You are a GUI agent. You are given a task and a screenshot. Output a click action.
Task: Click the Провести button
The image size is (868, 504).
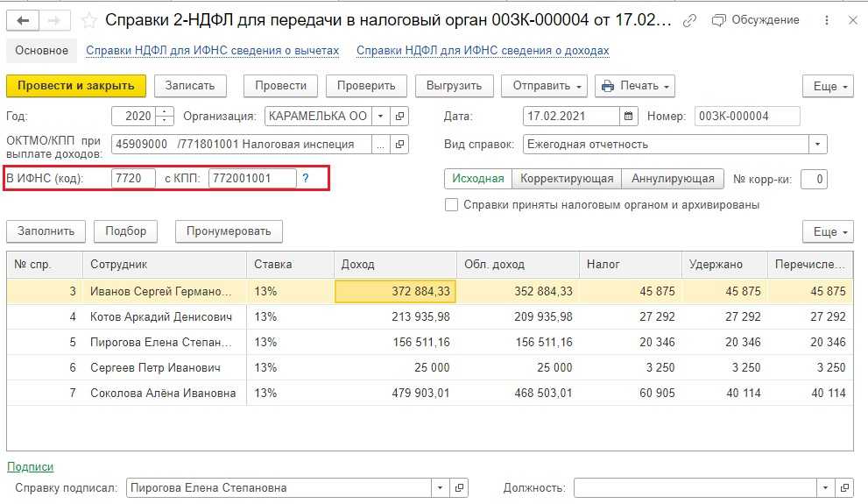[280, 86]
